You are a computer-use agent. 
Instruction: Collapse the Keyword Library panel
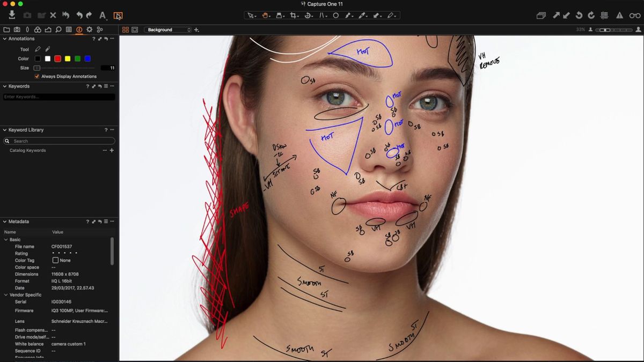[x=4, y=130]
